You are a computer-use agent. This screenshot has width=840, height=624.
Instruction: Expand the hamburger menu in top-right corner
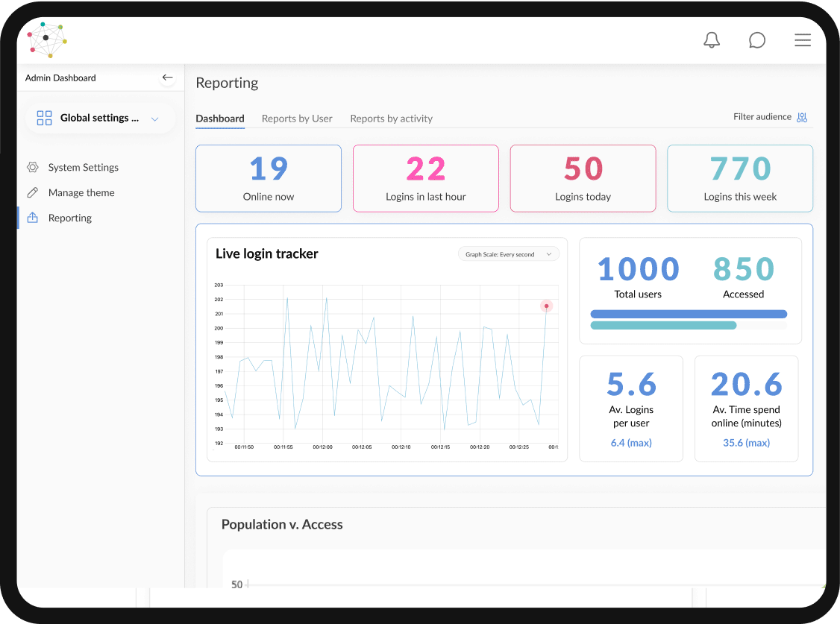(803, 40)
